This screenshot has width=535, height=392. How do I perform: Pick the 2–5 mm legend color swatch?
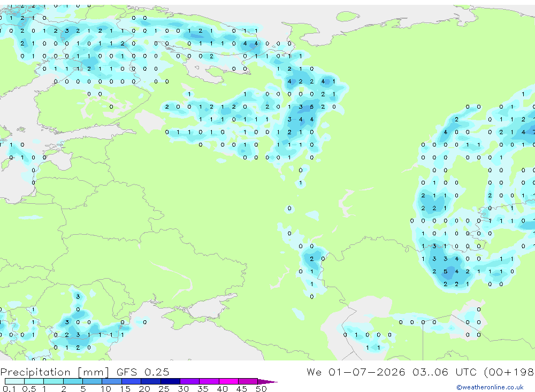[73, 381]
